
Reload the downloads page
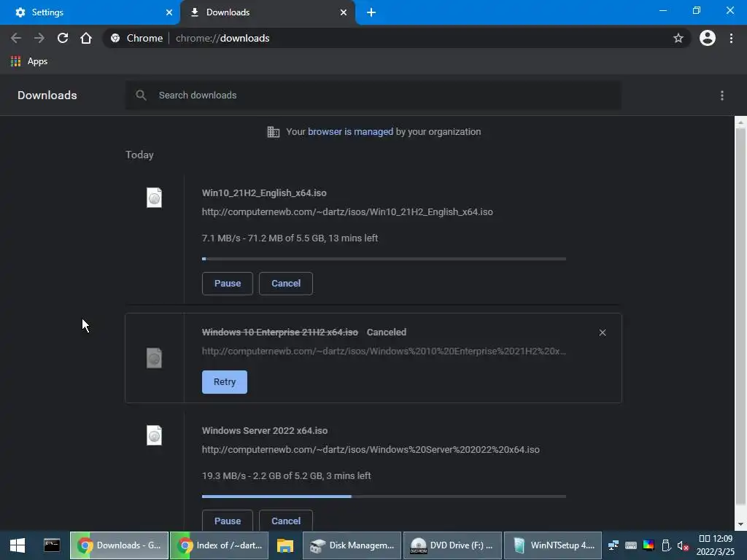point(63,38)
